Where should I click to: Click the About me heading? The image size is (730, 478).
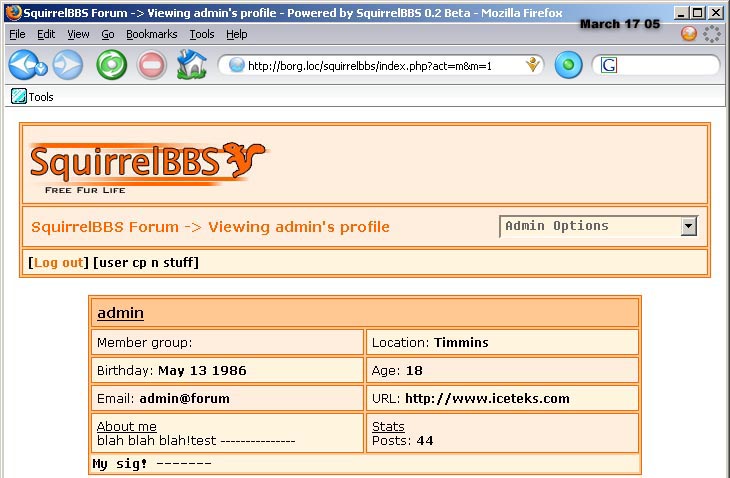(x=127, y=426)
